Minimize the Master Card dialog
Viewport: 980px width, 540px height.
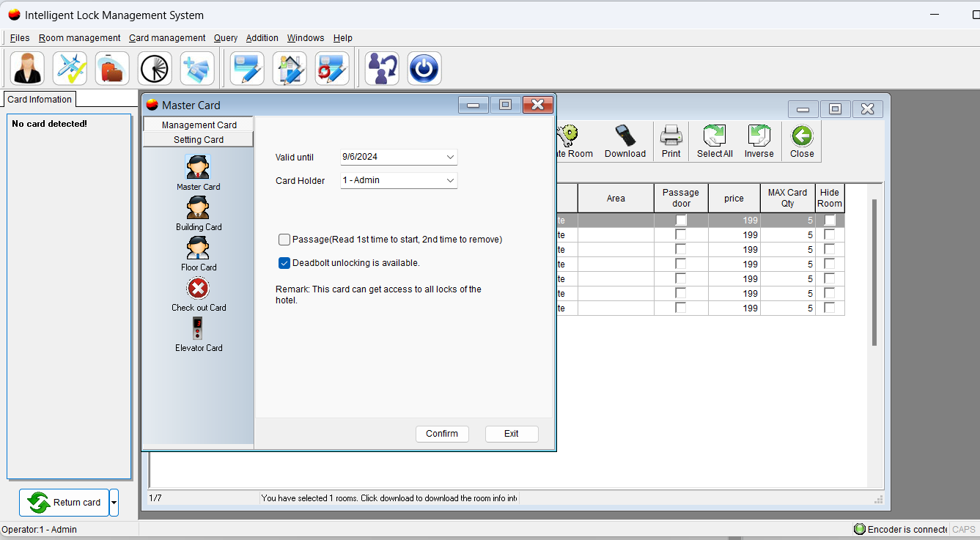tap(474, 105)
